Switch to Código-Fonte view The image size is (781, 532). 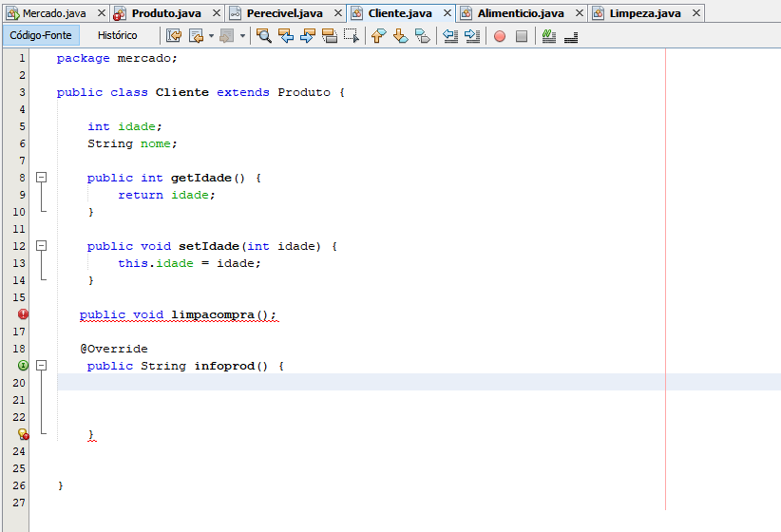[x=41, y=35]
